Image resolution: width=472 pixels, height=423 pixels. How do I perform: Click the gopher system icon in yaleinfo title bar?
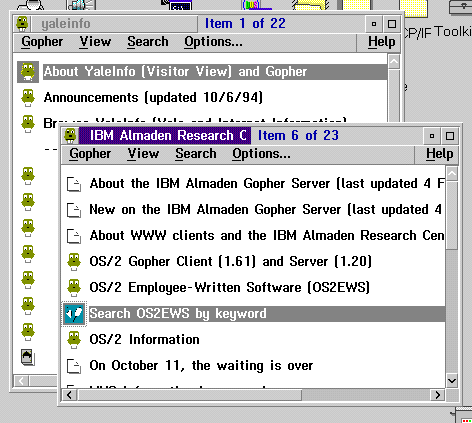22,24
